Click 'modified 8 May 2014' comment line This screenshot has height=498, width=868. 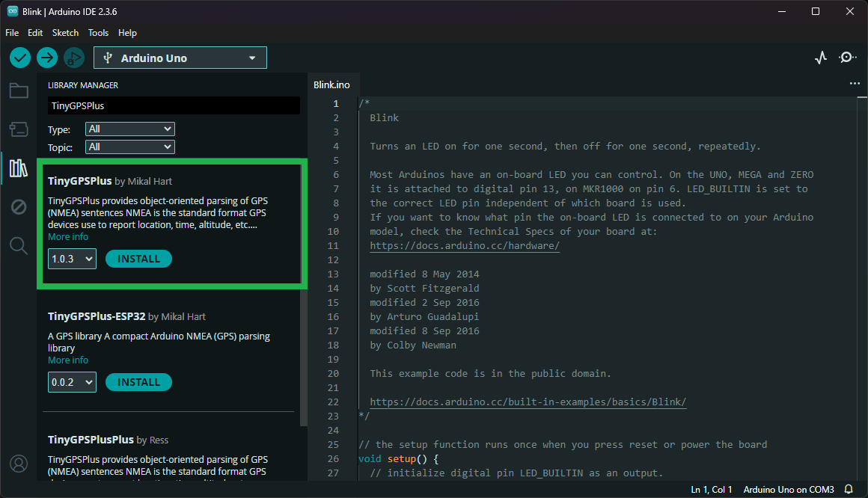(x=424, y=274)
